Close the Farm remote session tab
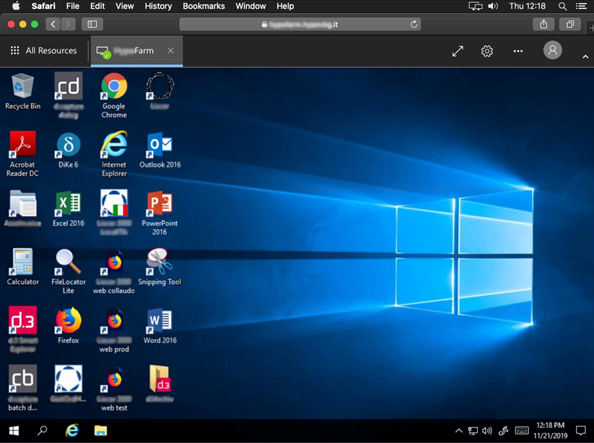 pos(171,50)
